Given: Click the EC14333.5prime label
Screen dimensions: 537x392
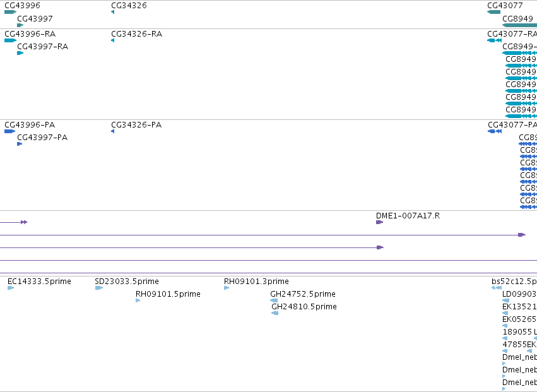Looking at the screenshot, I should [39, 282].
